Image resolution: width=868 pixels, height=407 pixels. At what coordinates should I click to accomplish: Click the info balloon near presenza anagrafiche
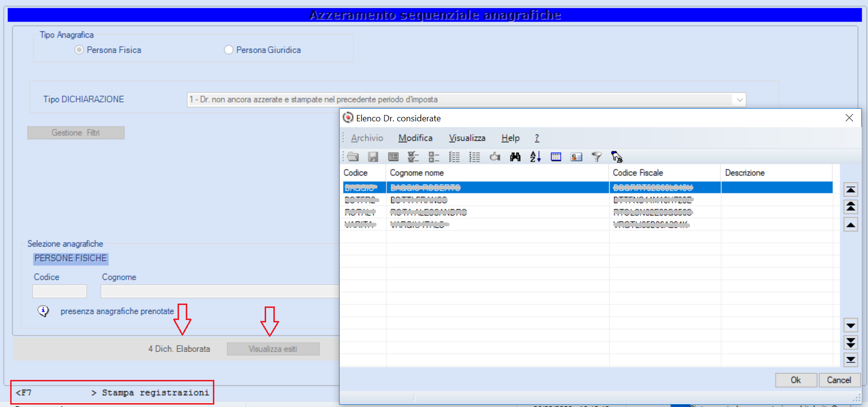[x=44, y=311]
